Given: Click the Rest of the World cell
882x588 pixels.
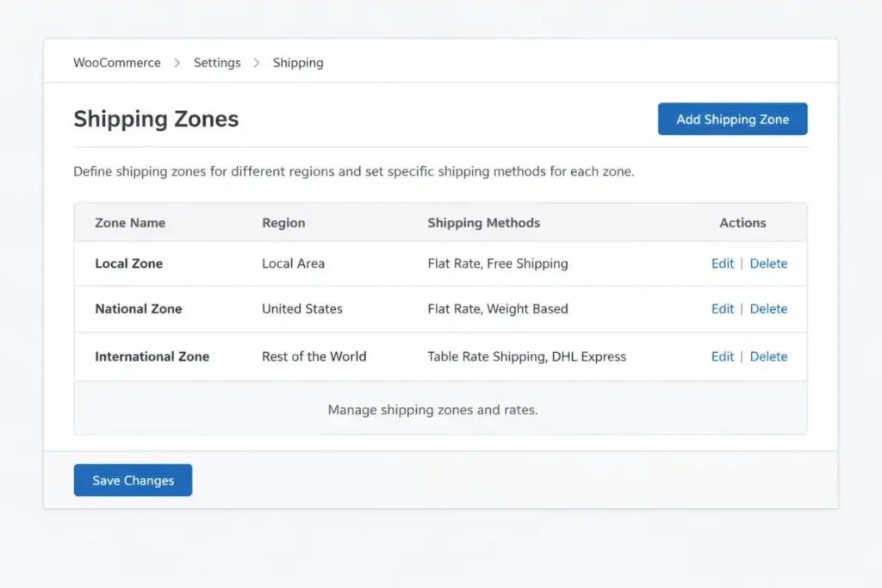Looking at the screenshot, I should tap(314, 356).
